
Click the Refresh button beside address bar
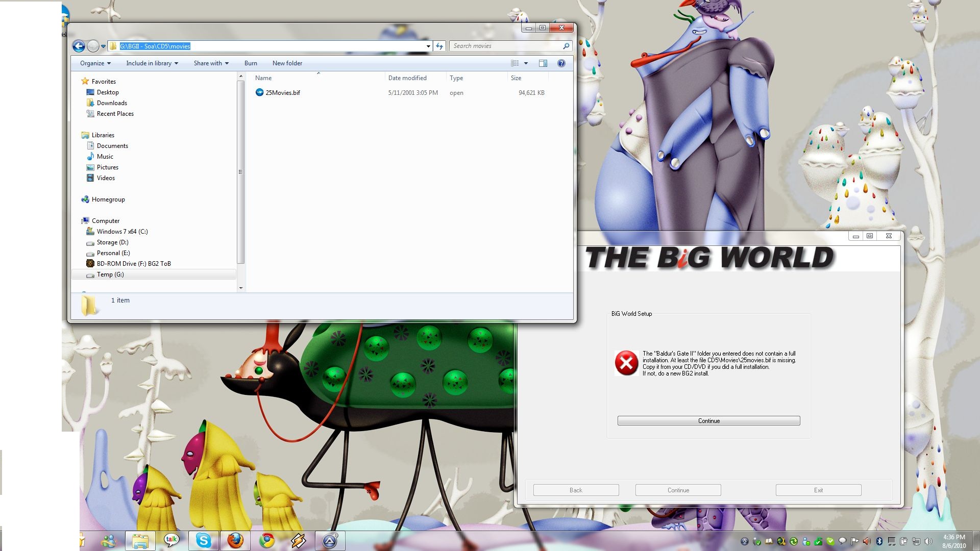point(439,46)
